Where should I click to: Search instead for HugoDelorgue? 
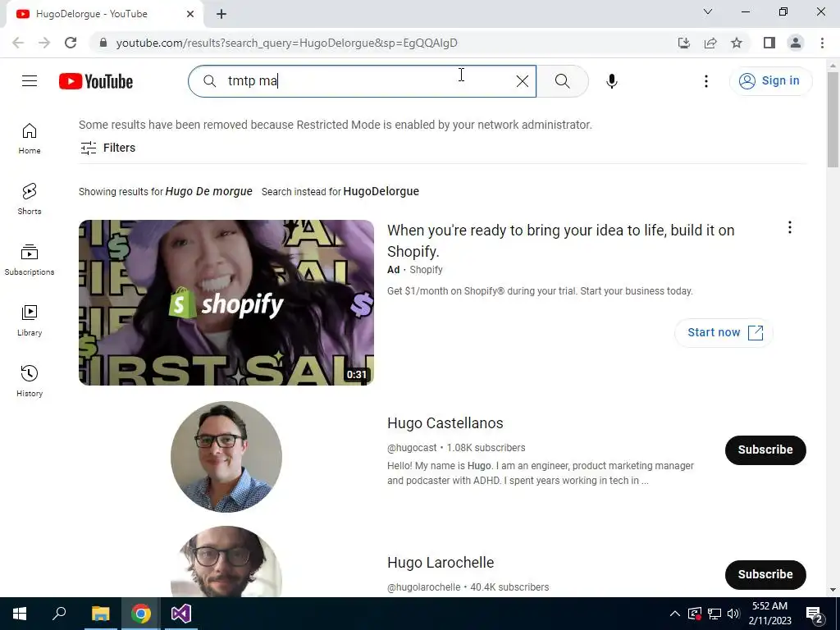click(381, 191)
